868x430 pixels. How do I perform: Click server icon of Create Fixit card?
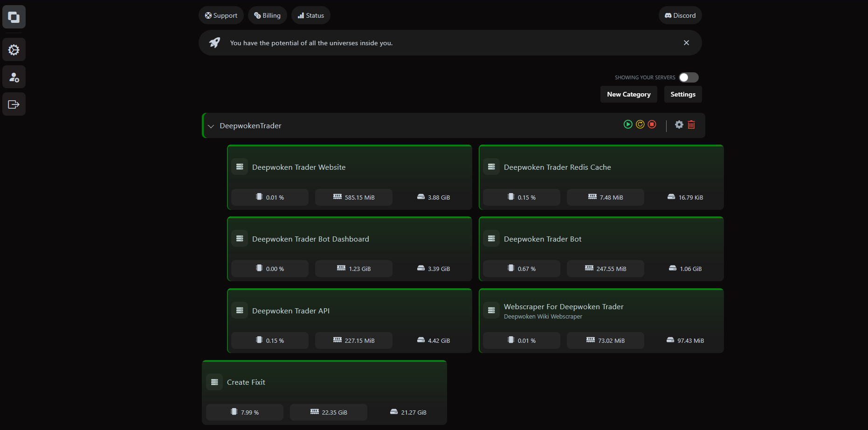pos(214,382)
